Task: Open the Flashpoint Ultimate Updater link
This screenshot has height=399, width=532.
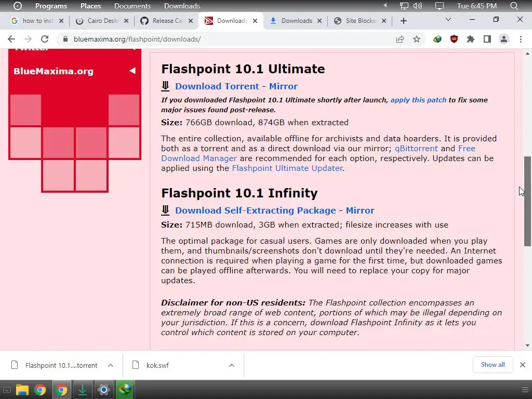Action: (287, 168)
